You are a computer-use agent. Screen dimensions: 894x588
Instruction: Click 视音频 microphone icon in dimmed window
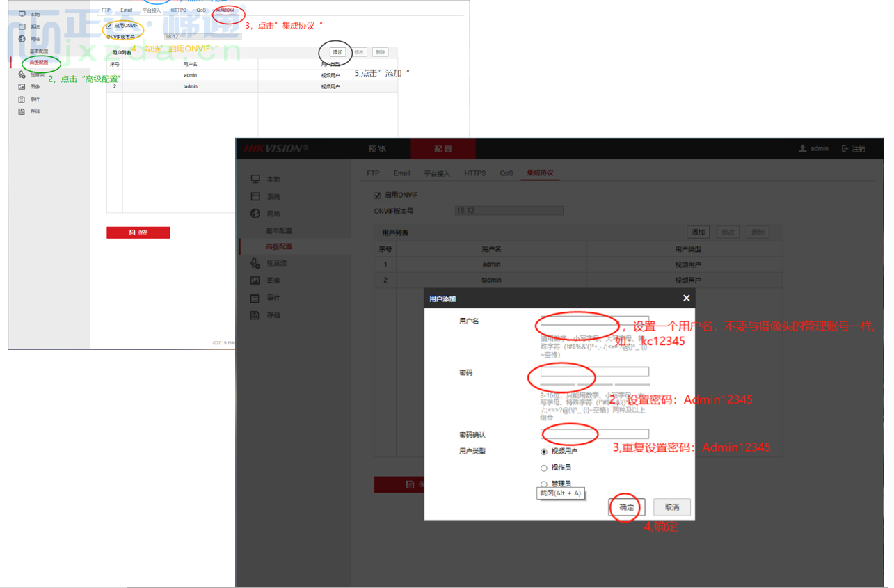coord(255,263)
